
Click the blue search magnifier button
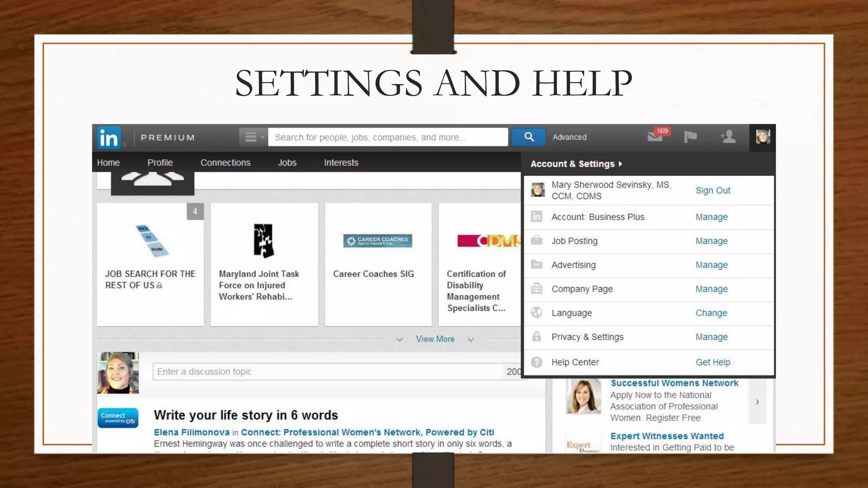coord(529,137)
